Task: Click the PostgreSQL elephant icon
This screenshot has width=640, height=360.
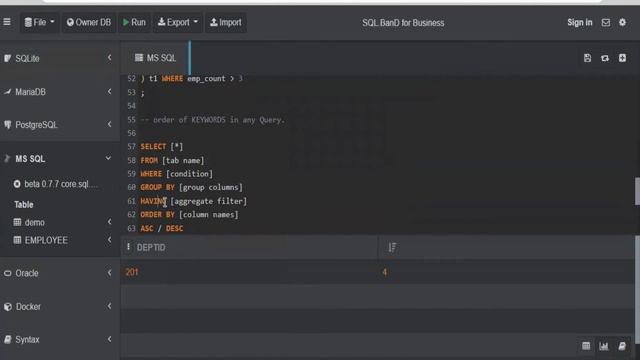Action: (7, 124)
